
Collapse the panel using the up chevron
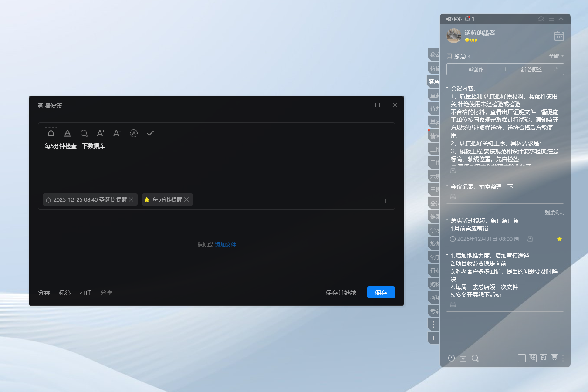pyautogui.click(x=561, y=19)
